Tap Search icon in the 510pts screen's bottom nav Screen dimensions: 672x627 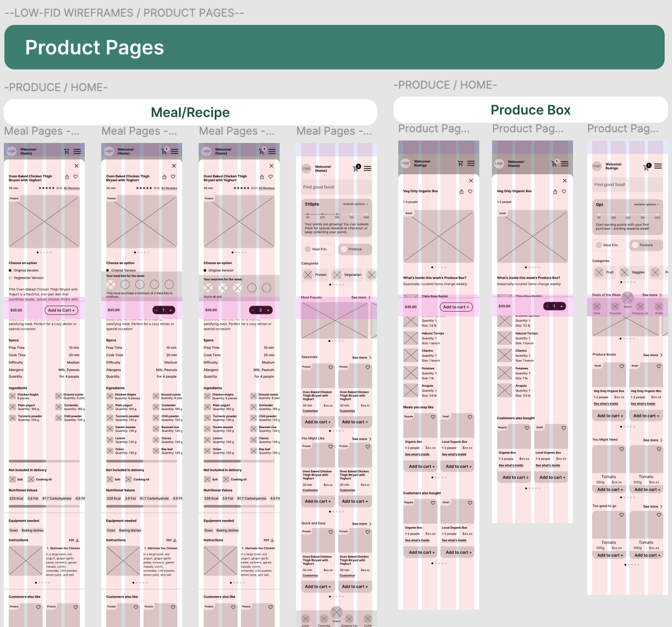(336, 613)
